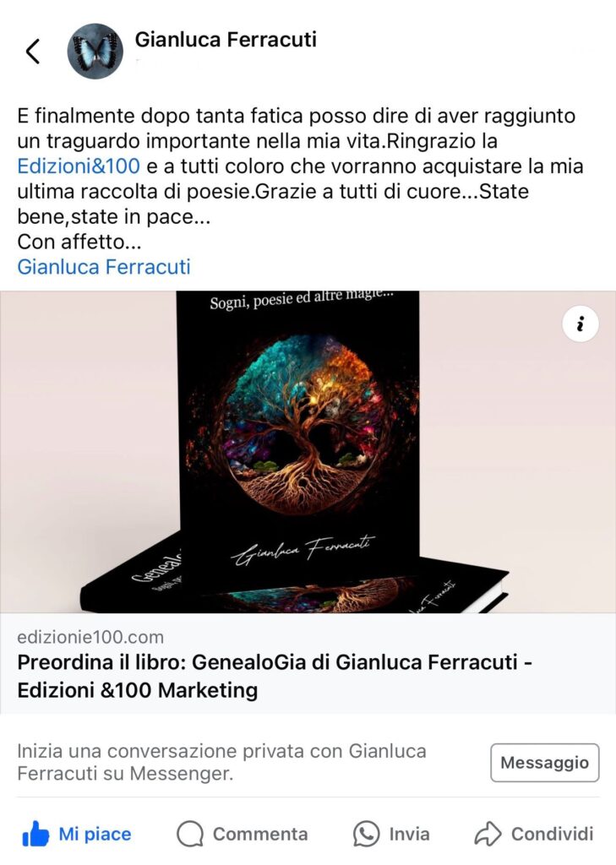Open the butterfly profile picture
Screen dimensions: 616x865
pyautogui.click(x=95, y=52)
